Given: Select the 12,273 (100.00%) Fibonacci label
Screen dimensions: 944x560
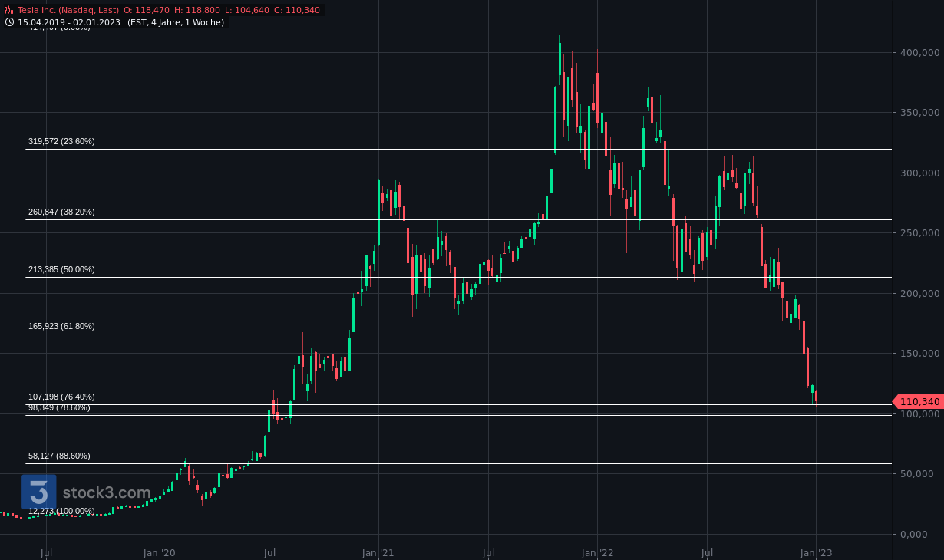Looking at the screenshot, I should click(61, 511).
